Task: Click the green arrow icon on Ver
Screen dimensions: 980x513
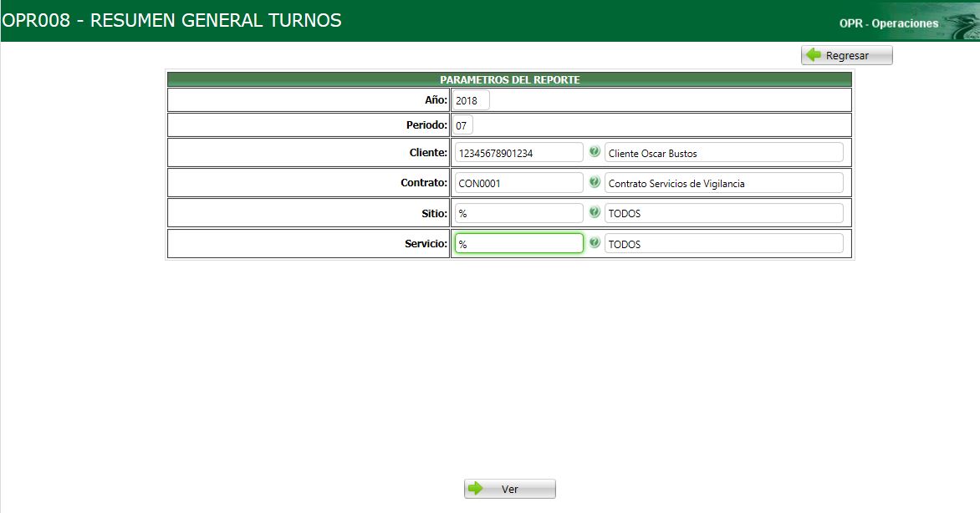Action: point(477,489)
